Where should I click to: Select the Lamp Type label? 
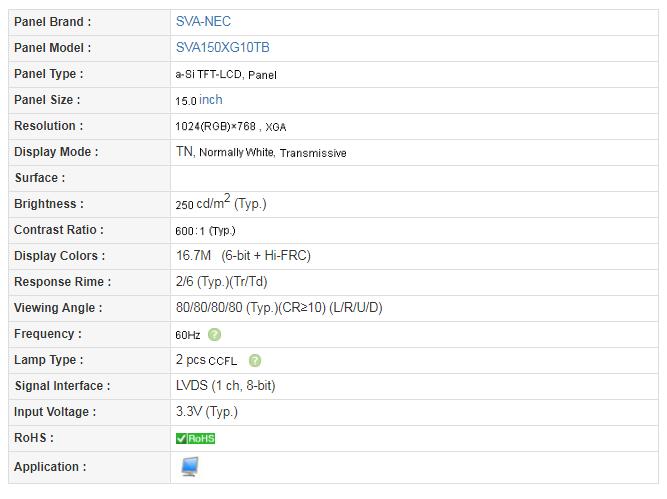49,360
